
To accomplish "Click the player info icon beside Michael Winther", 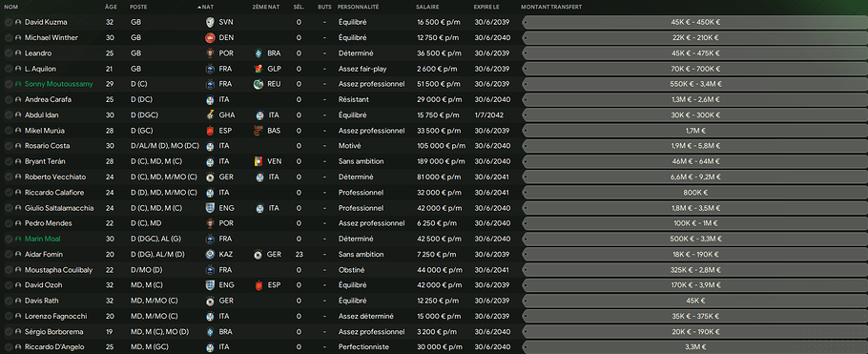I will pyautogui.click(x=18, y=37).
